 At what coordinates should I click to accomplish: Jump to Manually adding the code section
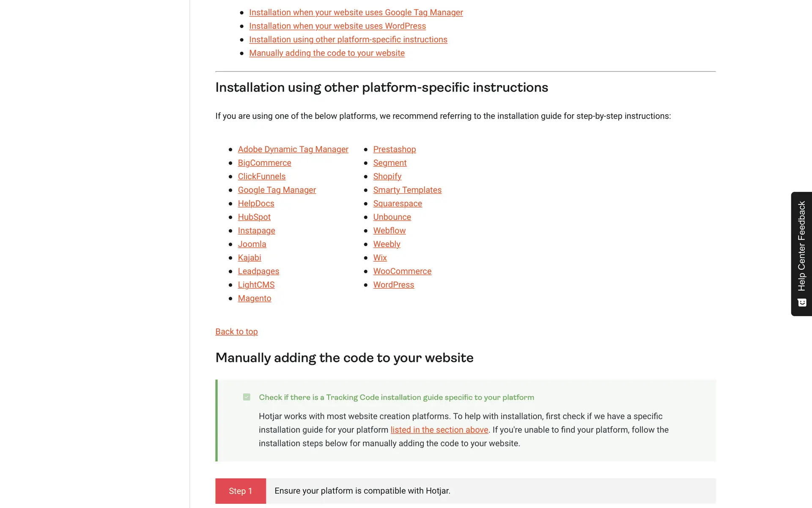tap(326, 53)
